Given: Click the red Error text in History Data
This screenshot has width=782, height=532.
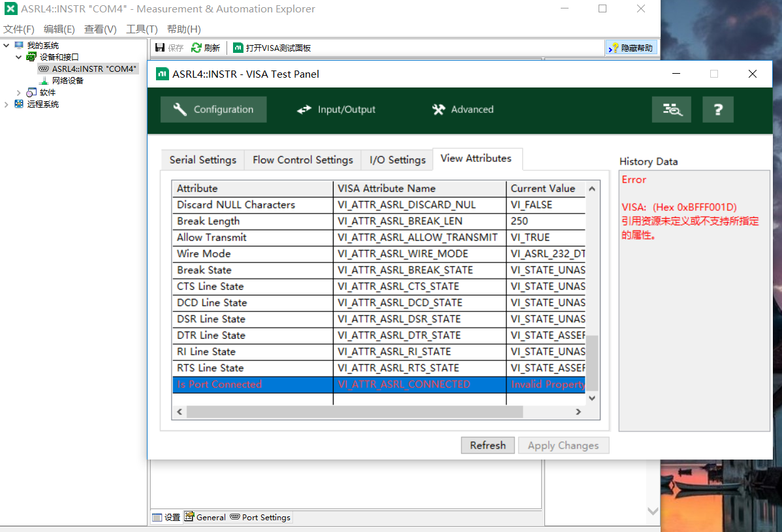Looking at the screenshot, I should point(634,180).
